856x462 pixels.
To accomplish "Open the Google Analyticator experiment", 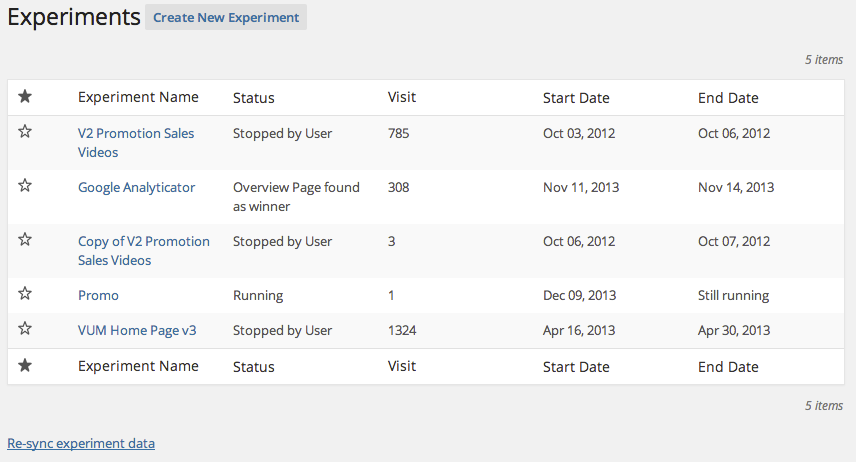I will [136, 187].
